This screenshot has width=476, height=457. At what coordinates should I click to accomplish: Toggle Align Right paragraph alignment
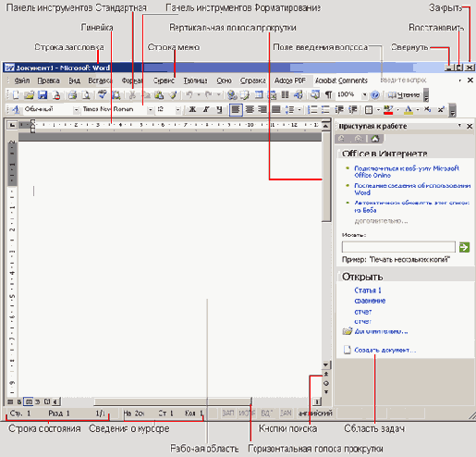262,109
